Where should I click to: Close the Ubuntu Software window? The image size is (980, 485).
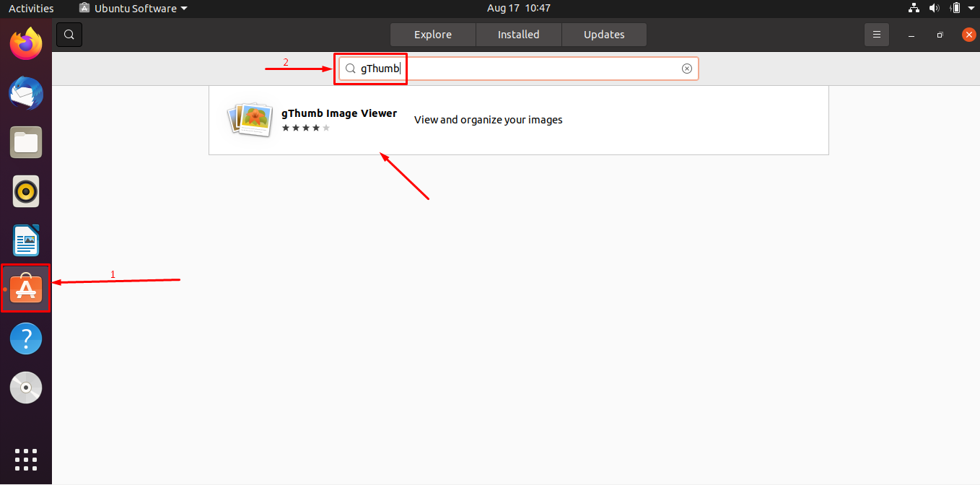click(x=969, y=34)
